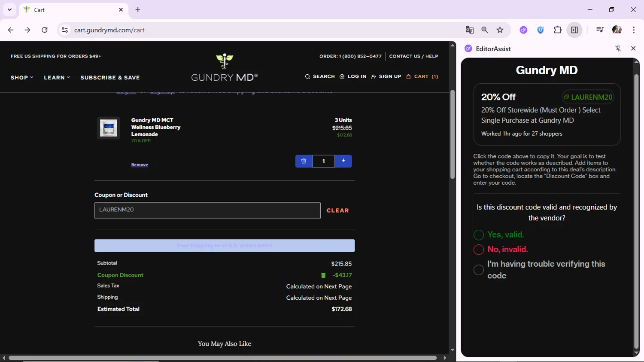Select the 'No, invalid.' option

pos(479,249)
